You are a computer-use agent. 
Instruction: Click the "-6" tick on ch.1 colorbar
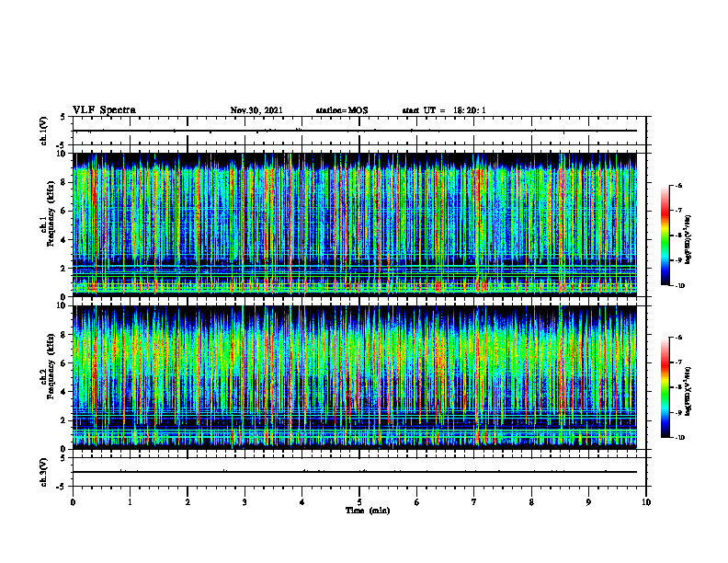click(678, 185)
